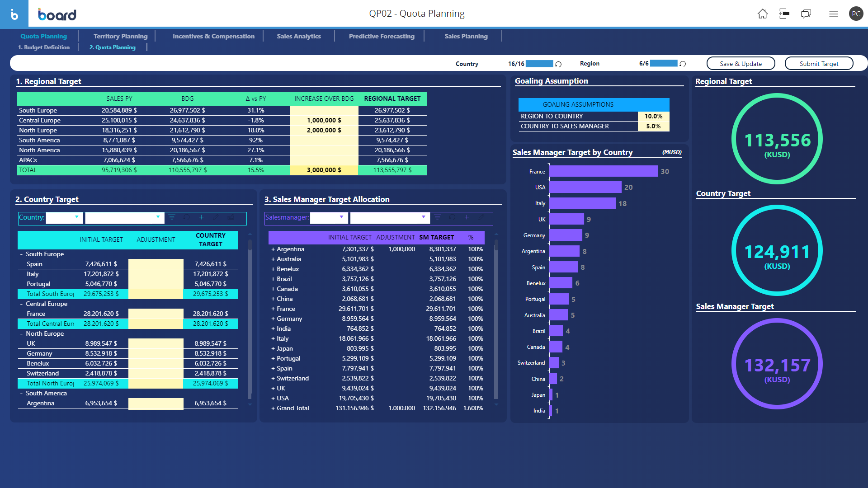Open the chat comments icon
868x488 pixels.
click(x=806, y=14)
